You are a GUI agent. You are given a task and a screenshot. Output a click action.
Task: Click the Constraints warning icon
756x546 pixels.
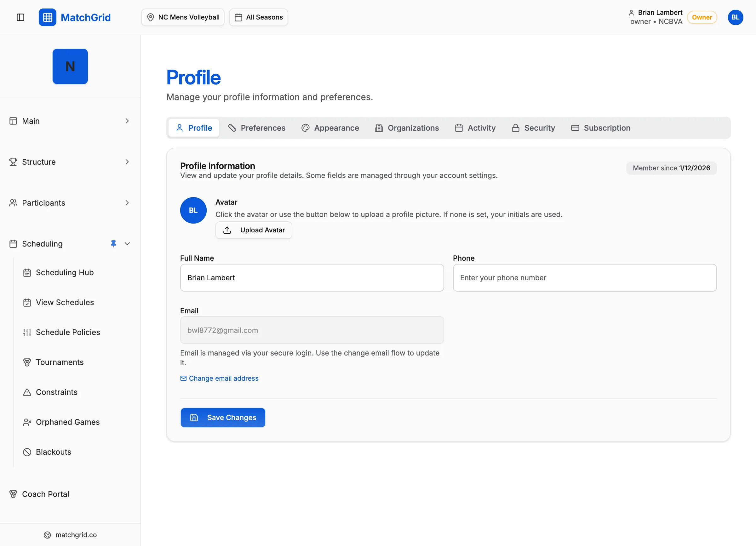[27, 392]
